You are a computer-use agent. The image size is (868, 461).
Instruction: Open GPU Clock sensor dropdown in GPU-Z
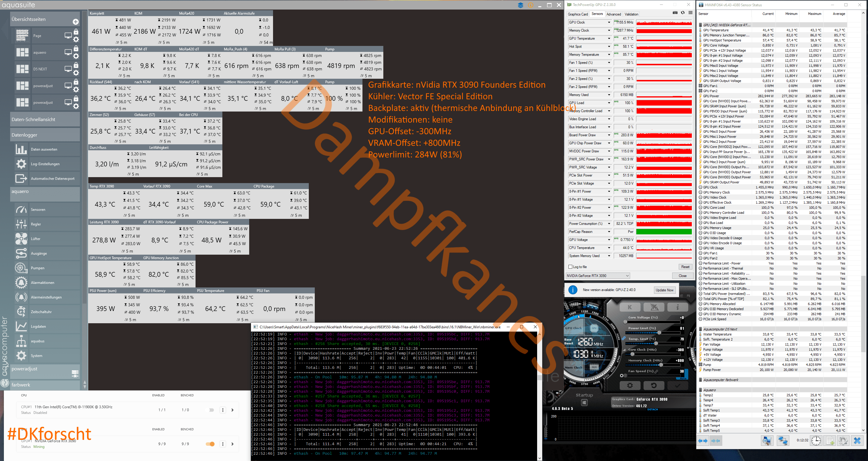[x=609, y=22]
